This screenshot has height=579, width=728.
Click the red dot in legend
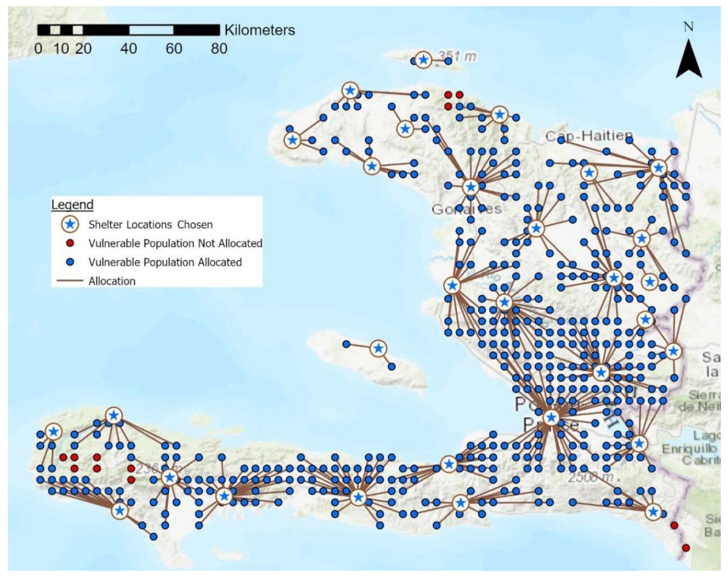(x=70, y=243)
